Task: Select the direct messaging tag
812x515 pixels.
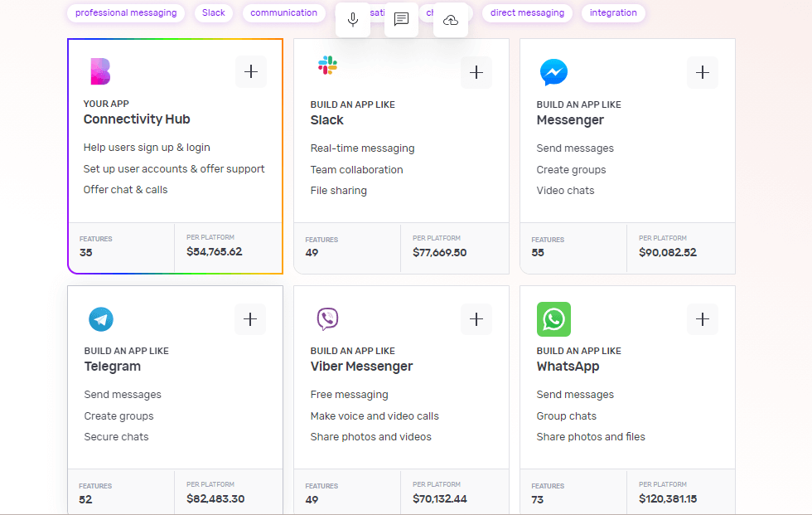Action: click(x=527, y=13)
